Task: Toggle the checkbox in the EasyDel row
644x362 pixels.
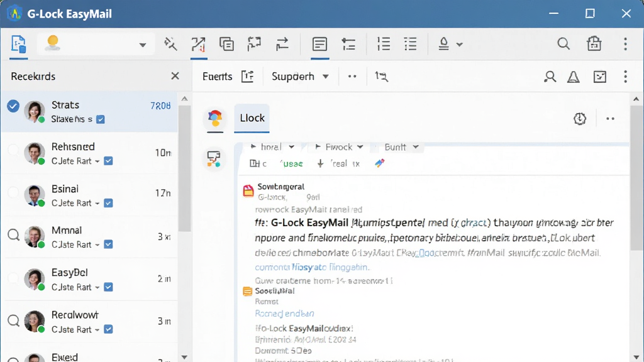Action: [108, 287]
